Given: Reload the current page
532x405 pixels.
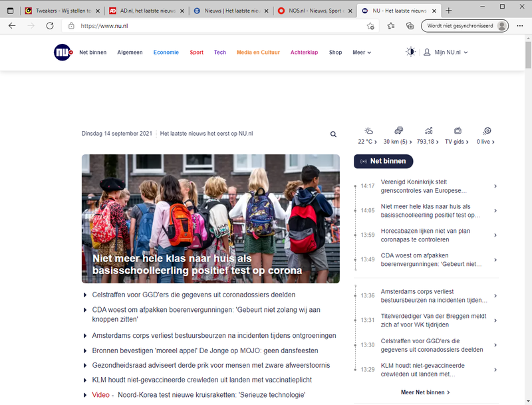Looking at the screenshot, I should pyautogui.click(x=50, y=26).
